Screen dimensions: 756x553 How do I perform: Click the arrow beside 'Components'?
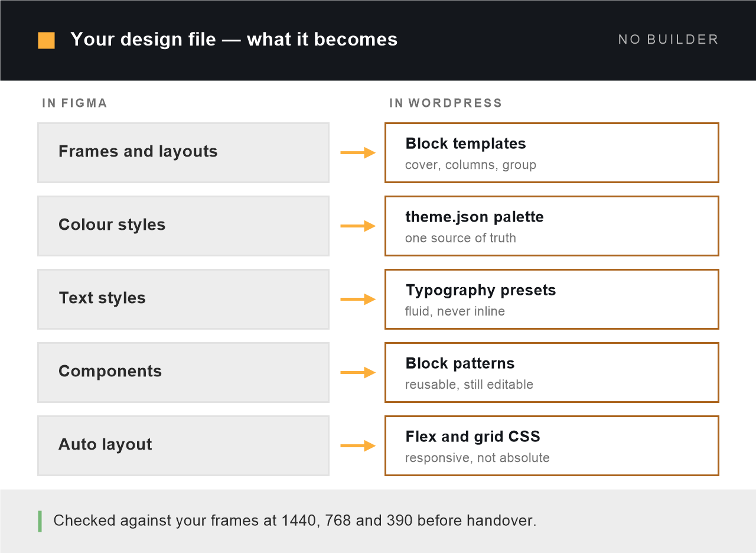coord(358,373)
